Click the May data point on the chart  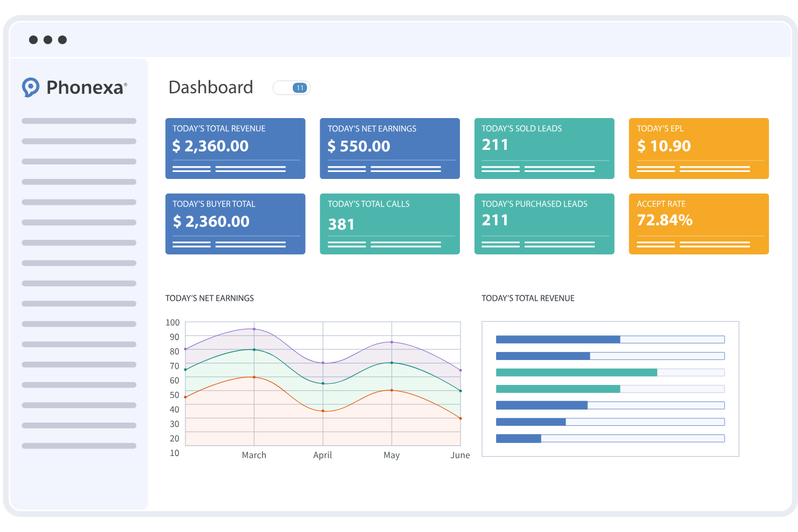coord(391,342)
